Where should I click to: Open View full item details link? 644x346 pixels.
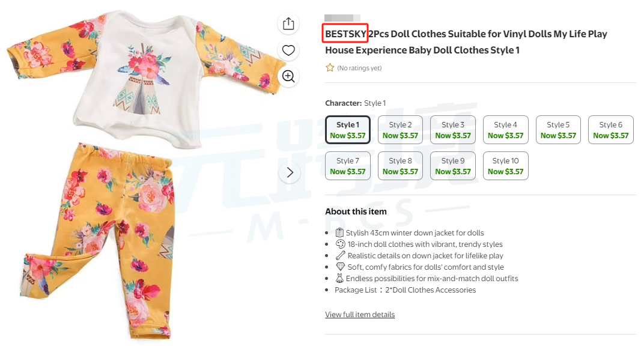360,315
